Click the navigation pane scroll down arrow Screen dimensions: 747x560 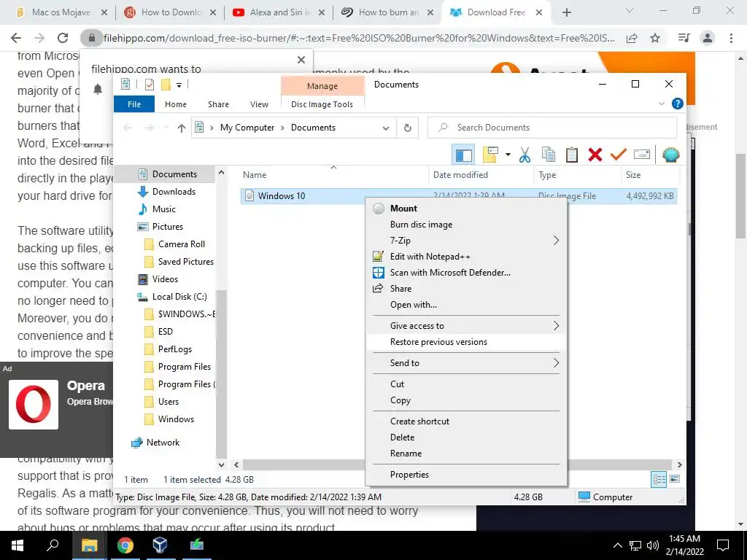pyautogui.click(x=221, y=464)
